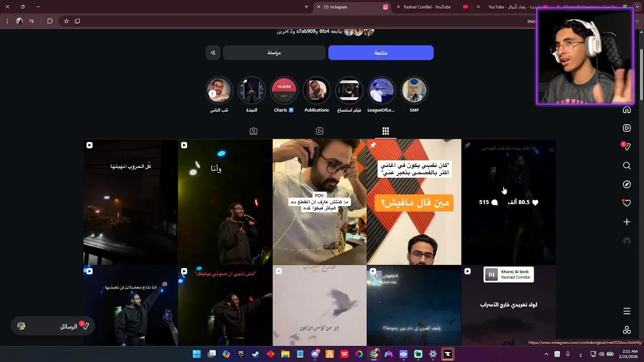Close the Instagram browser tab
This screenshot has width=644, height=362.
point(318,7)
